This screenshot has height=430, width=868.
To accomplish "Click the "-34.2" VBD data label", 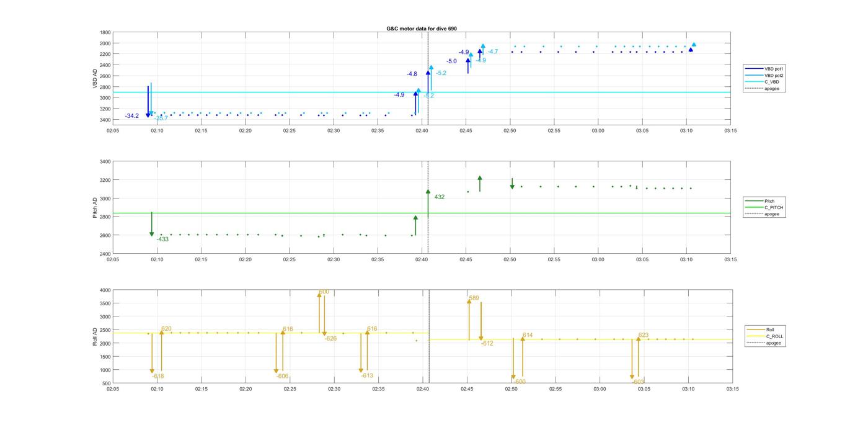I will pos(132,116).
